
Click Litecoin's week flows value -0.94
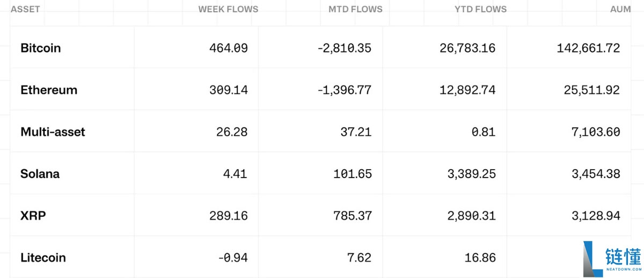click(233, 258)
